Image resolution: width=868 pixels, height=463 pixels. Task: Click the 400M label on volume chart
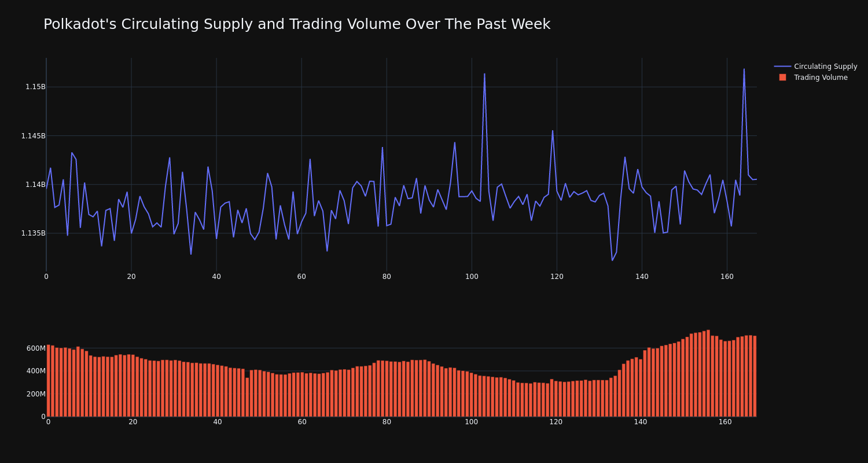tap(35, 371)
